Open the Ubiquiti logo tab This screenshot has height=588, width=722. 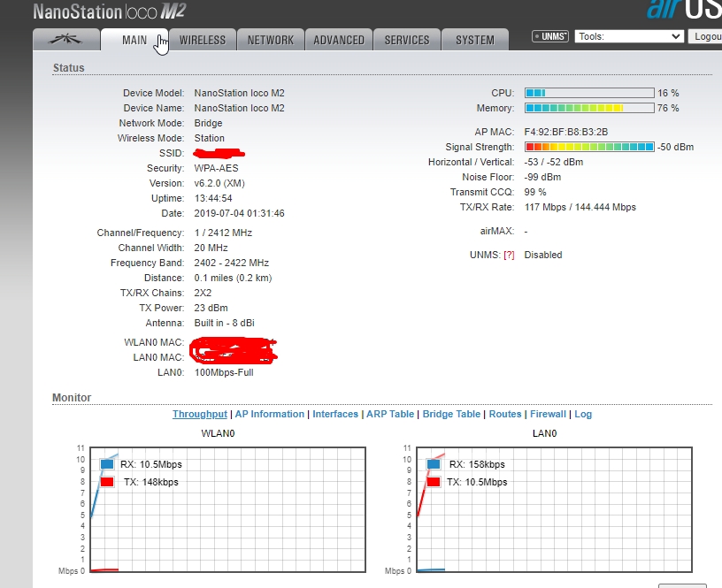point(66,40)
